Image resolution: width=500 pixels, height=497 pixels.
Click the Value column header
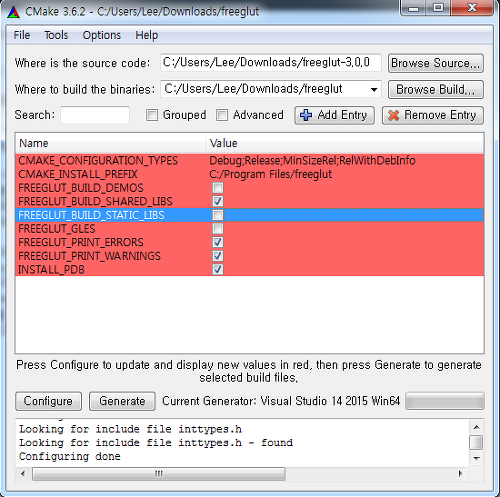[x=345, y=143]
